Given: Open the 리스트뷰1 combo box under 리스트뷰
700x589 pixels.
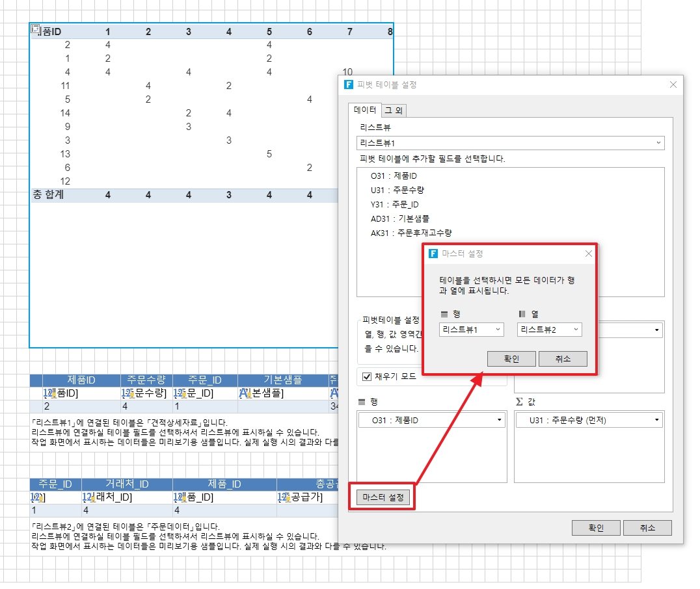Looking at the screenshot, I should 510,143.
